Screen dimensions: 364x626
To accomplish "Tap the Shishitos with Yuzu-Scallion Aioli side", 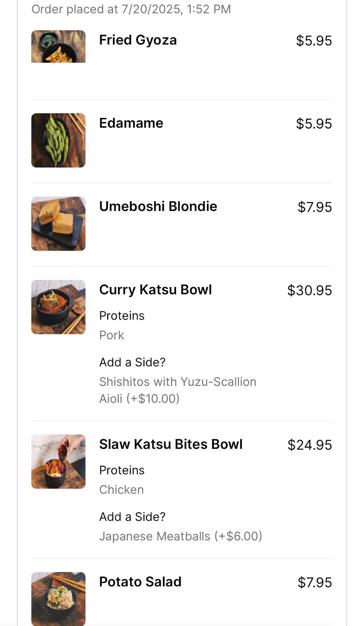I will [177, 390].
